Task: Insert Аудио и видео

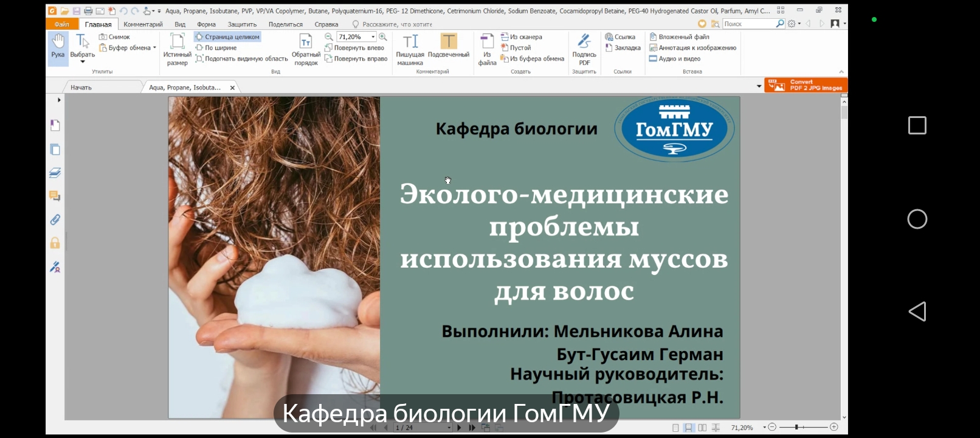Action: point(675,59)
